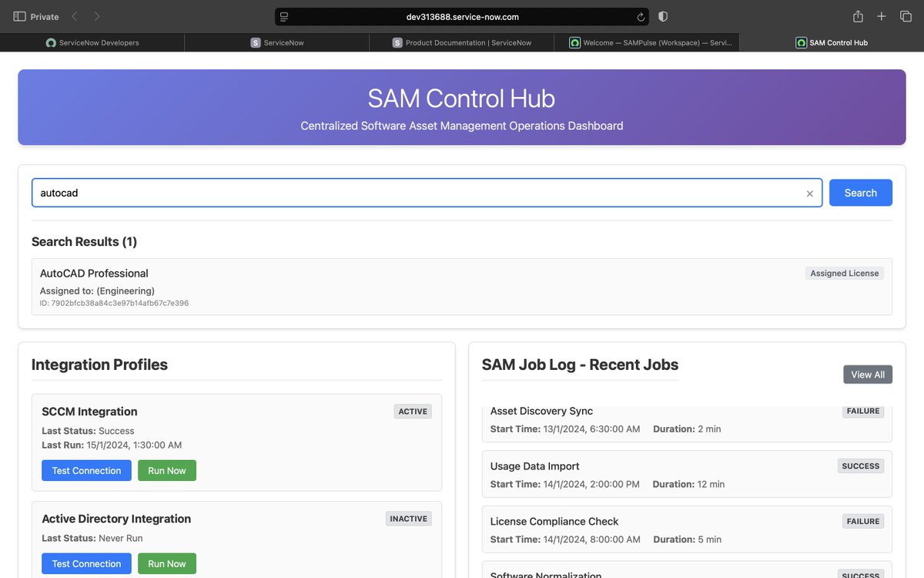Click the Integration Profiles heading

coord(99,365)
